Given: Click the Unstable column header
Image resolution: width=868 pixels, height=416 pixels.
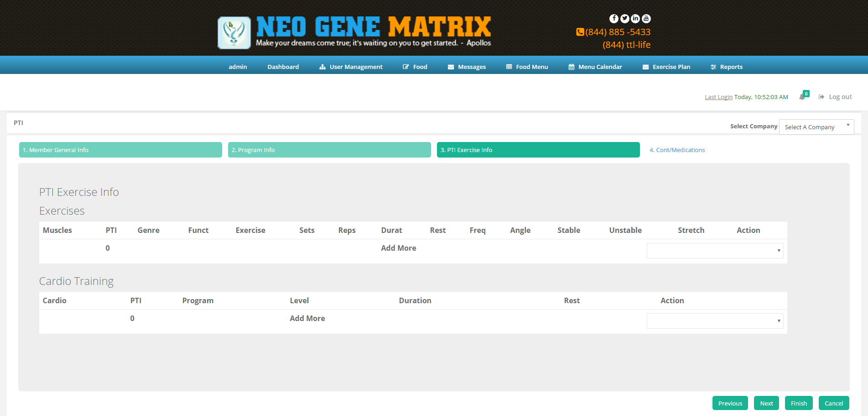Looking at the screenshot, I should 625,230.
